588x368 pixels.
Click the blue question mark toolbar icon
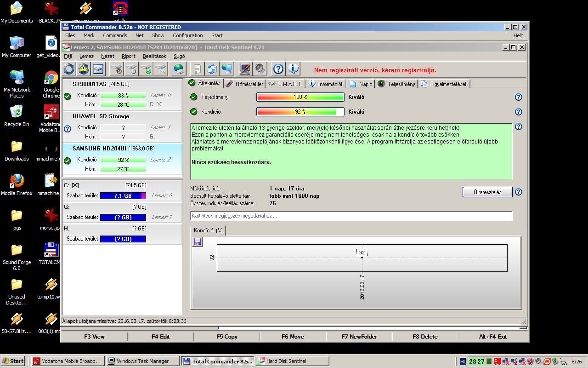pyautogui.click(x=278, y=69)
